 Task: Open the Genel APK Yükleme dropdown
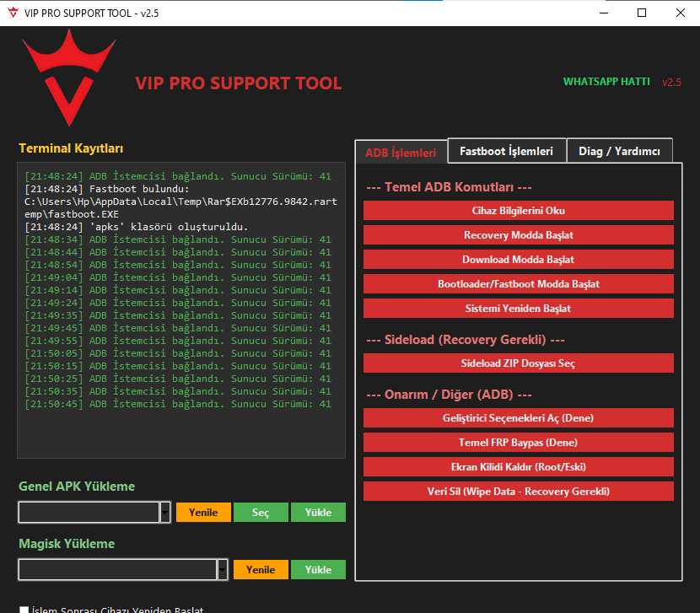coord(164,512)
